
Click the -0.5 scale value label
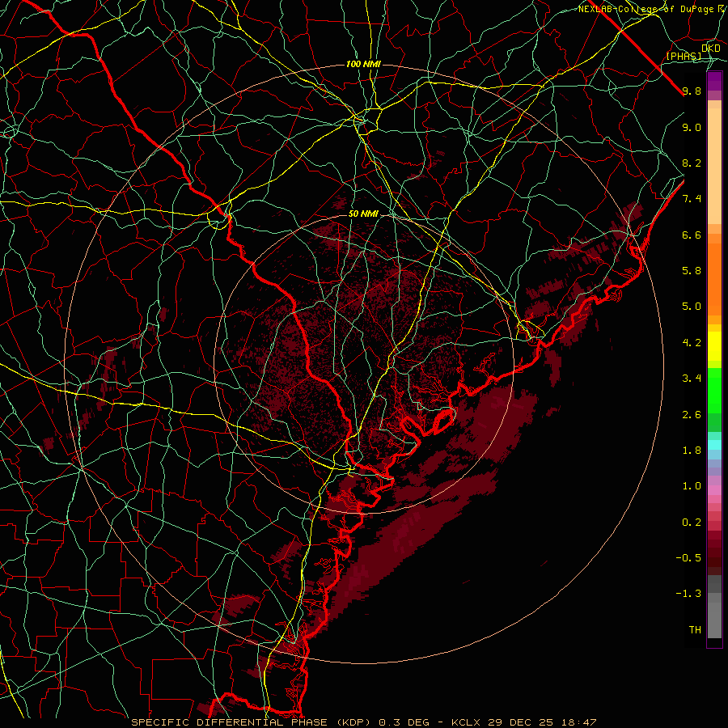click(688, 557)
